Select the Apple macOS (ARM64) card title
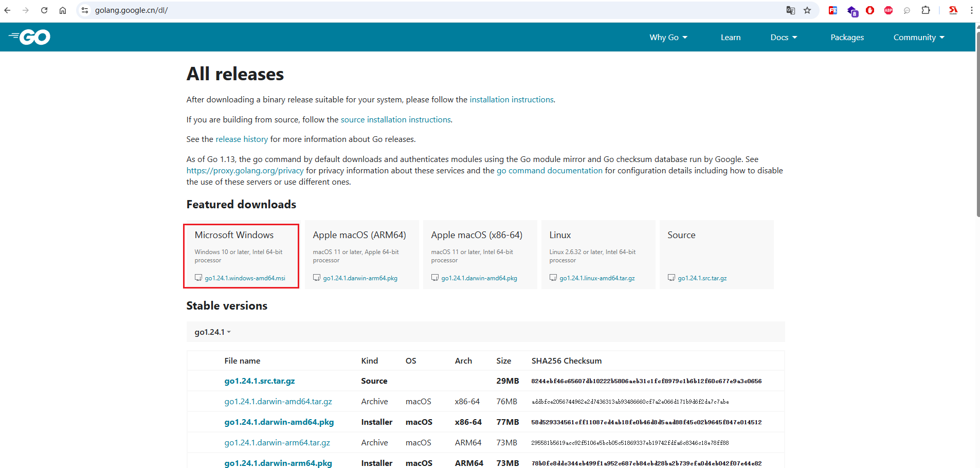The width and height of the screenshot is (980, 468). pos(359,235)
